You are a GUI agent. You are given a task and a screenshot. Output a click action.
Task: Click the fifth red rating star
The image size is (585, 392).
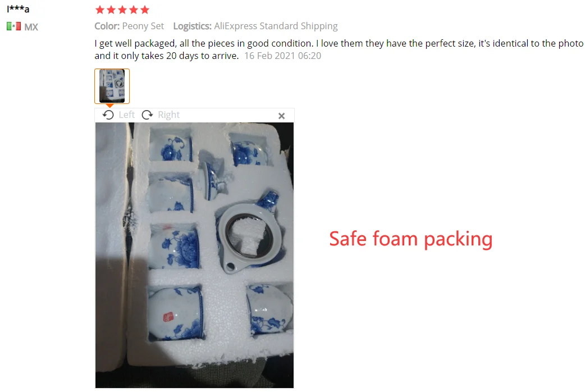[145, 10]
